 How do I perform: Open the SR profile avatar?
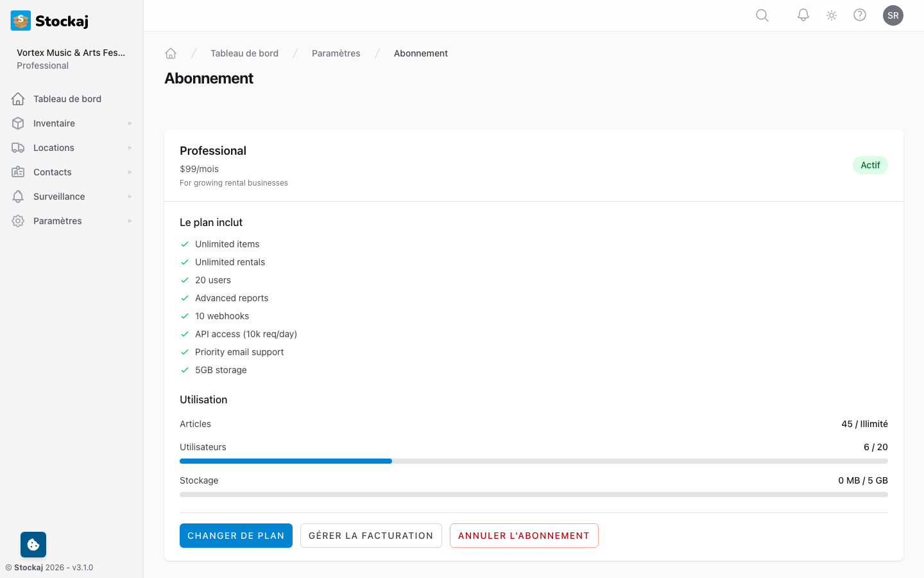click(893, 15)
